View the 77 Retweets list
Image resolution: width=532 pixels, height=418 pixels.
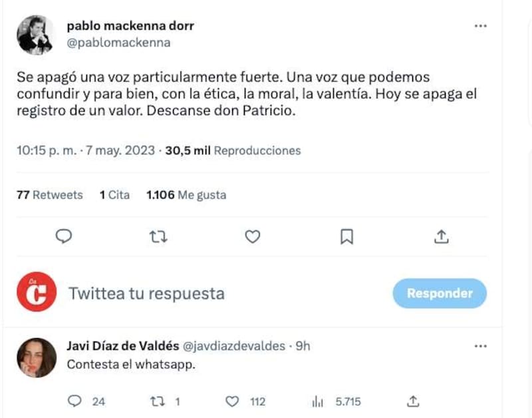pyautogui.click(x=49, y=195)
